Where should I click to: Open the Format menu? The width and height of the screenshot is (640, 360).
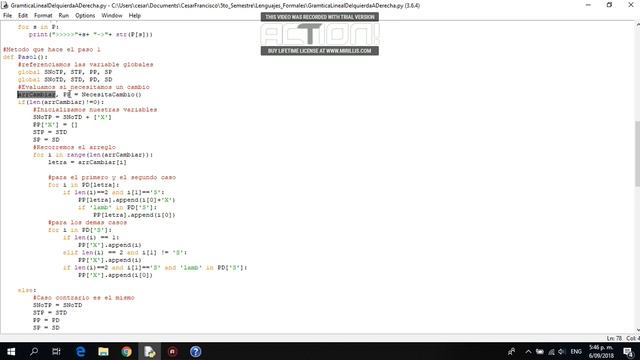click(43, 16)
